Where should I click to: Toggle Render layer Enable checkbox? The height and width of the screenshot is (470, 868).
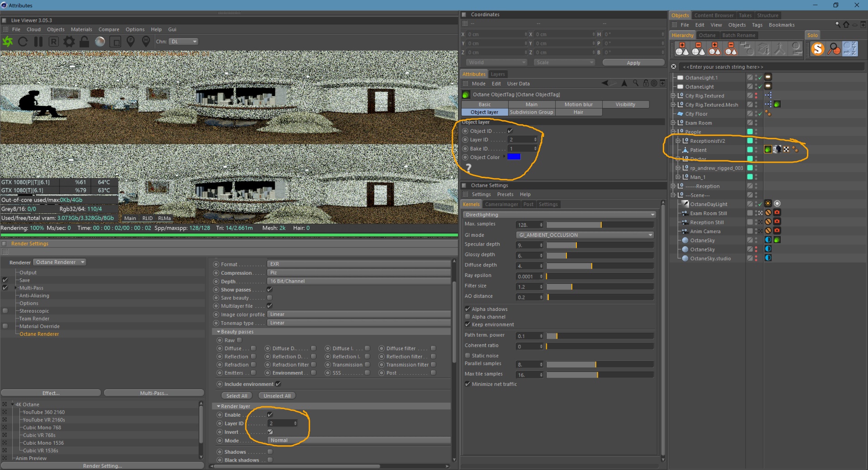click(270, 414)
